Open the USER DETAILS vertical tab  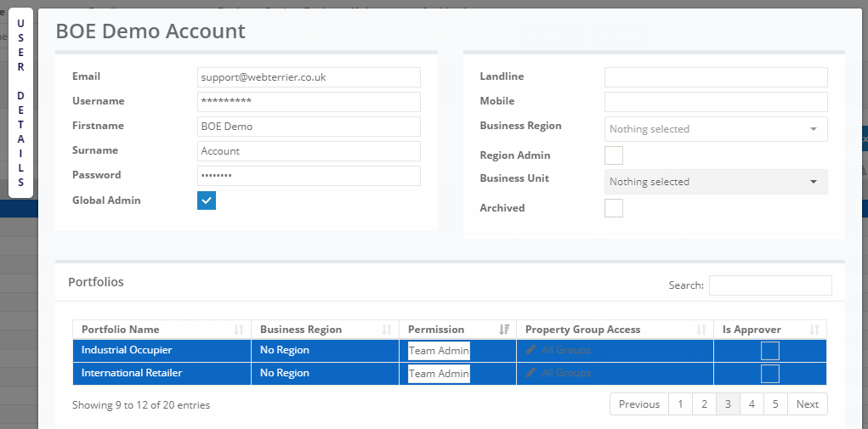(x=21, y=103)
